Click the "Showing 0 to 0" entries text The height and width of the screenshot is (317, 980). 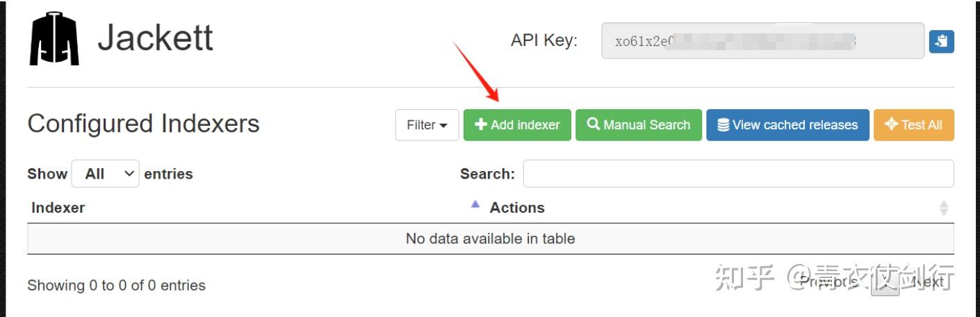click(116, 285)
